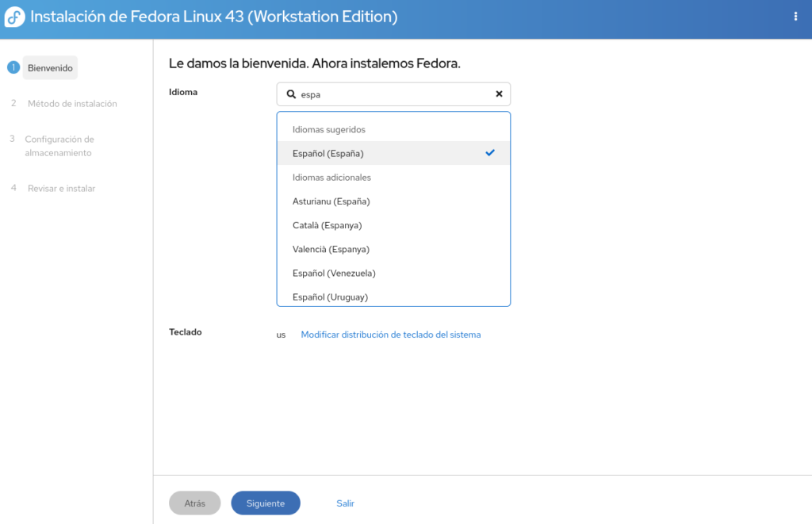Clear the language search text
This screenshot has height=524, width=812.
click(499, 94)
